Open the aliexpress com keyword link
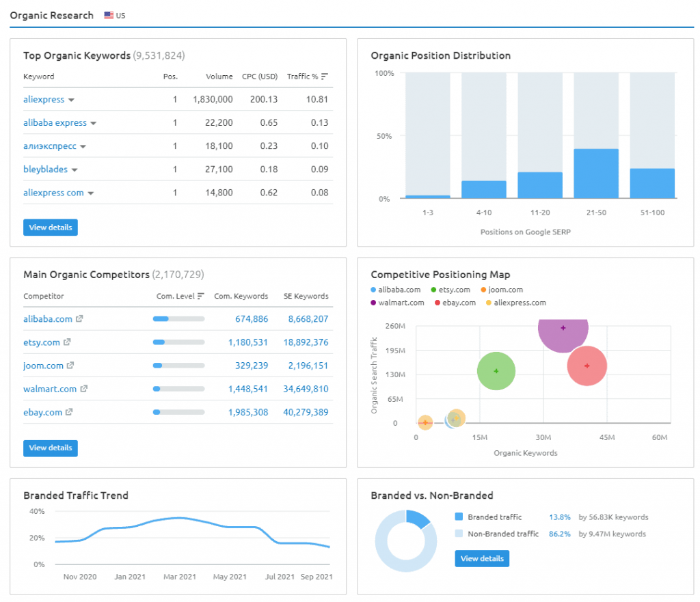 point(53,192)
